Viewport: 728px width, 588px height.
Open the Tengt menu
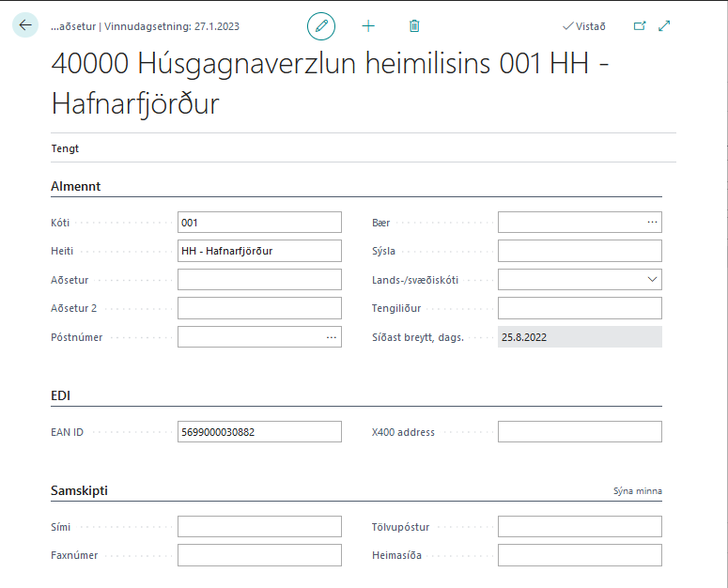point(65,148)
